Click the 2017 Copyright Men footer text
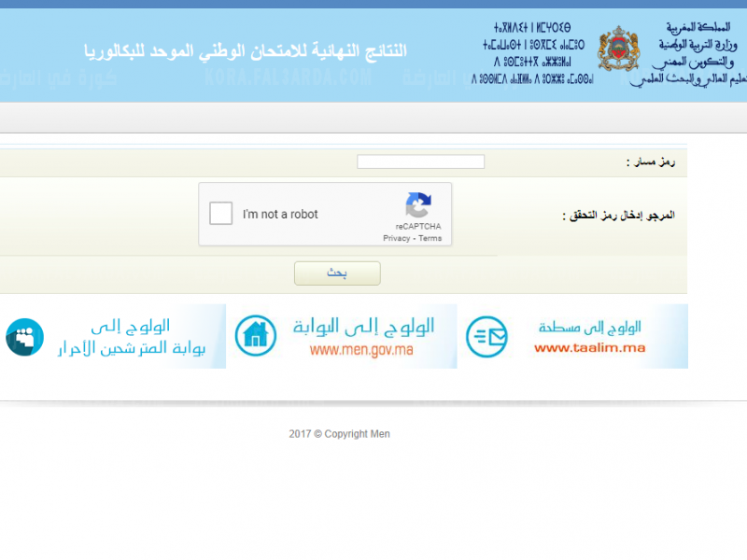747x560 pixels. tap(340, 434)
